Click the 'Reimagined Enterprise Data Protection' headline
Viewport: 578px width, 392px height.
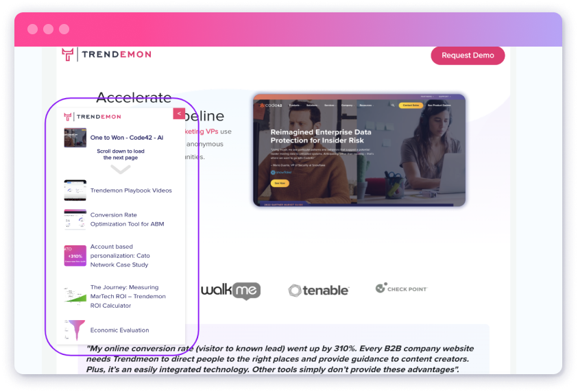point(321,136)
